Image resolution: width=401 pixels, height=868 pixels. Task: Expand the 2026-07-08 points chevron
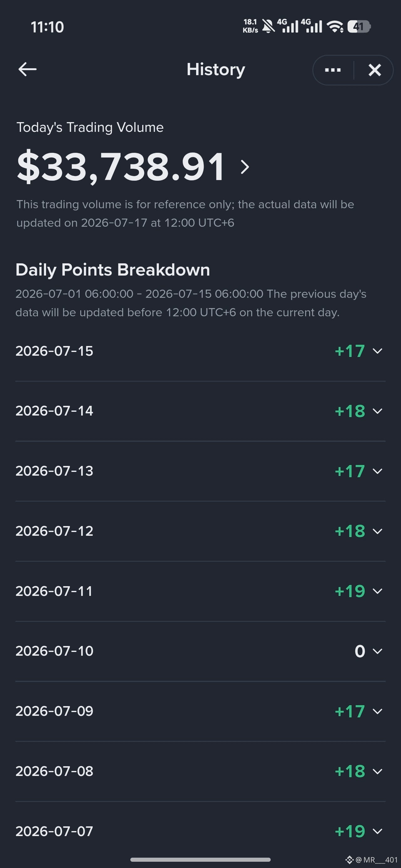coord(378,771)
